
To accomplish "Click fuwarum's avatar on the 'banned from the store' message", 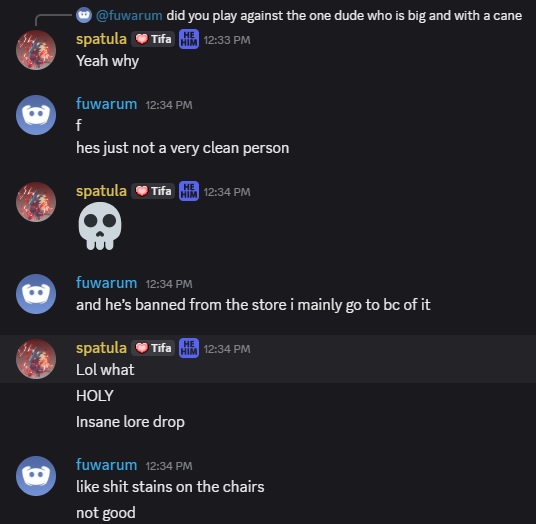I will (x=36, y=294).
